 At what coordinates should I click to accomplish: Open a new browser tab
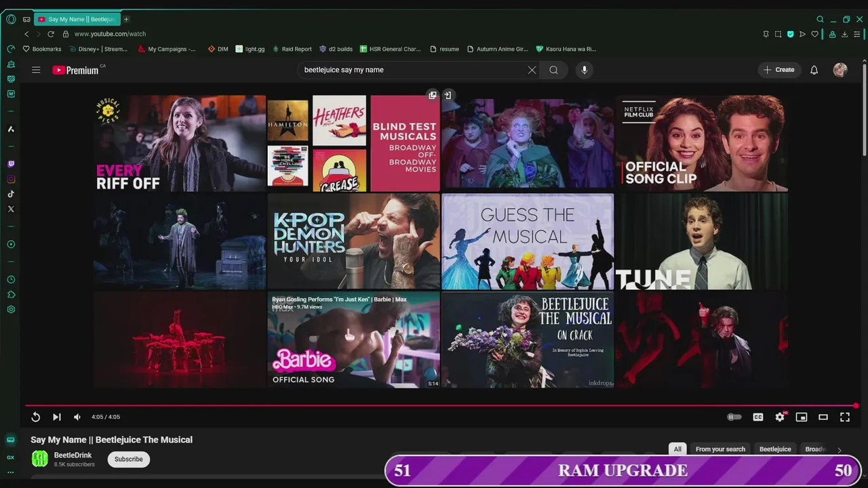tap(126, 19)
